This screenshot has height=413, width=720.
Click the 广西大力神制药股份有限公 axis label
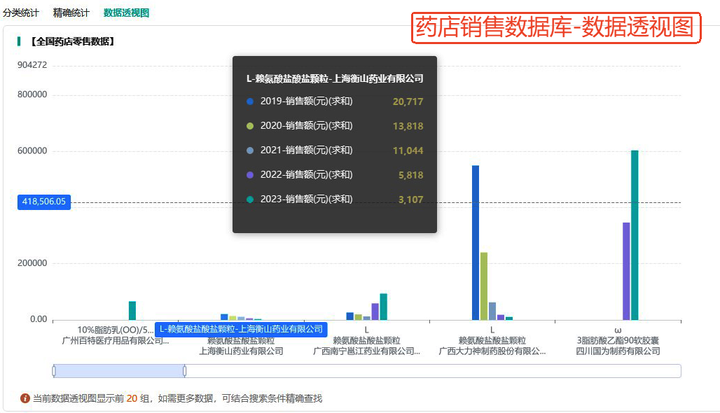(x=492, y=351)
